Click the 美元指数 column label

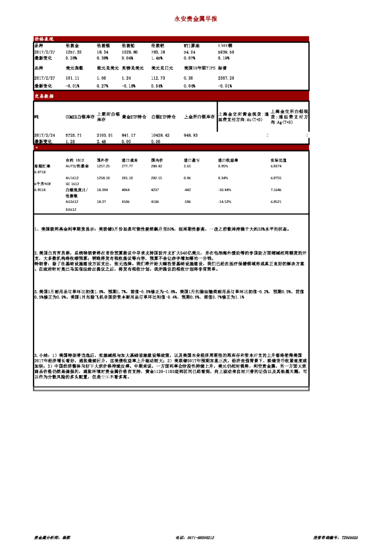click(x=74, y=68)
